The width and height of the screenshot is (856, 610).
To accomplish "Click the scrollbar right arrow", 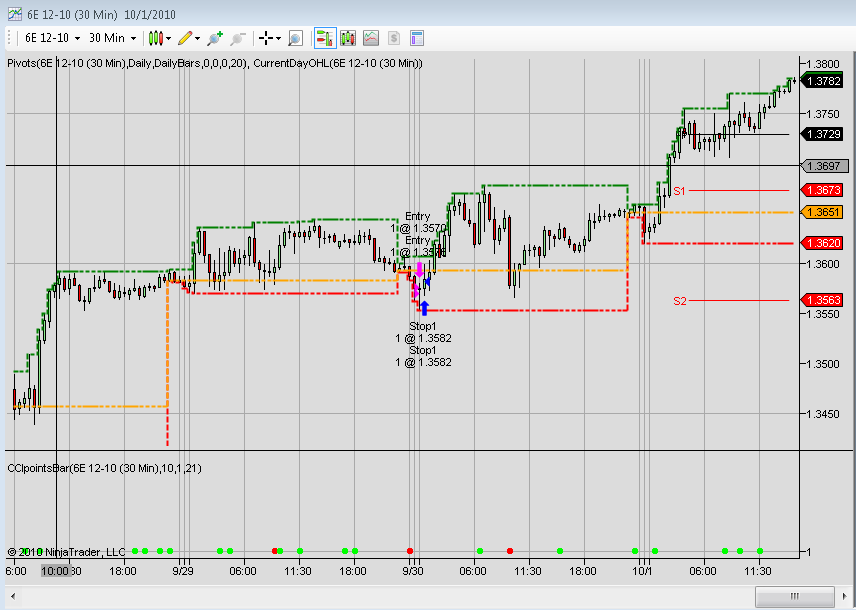I will click(x=845, y=596).
